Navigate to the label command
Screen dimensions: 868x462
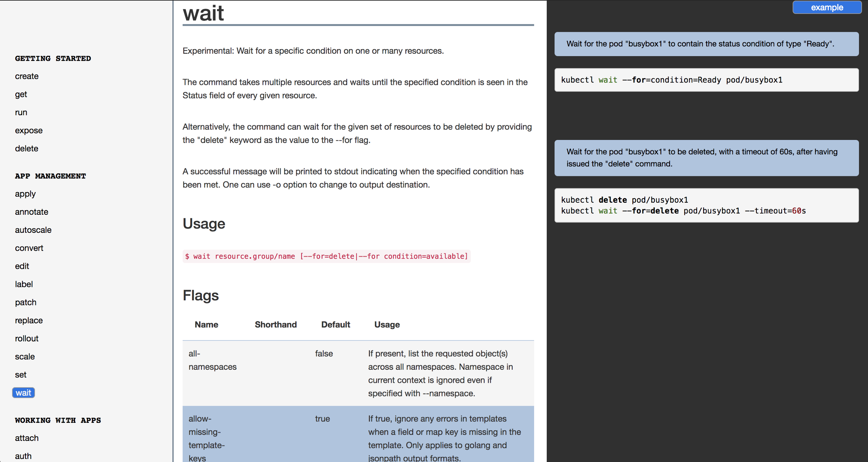[x=24, y=284]
